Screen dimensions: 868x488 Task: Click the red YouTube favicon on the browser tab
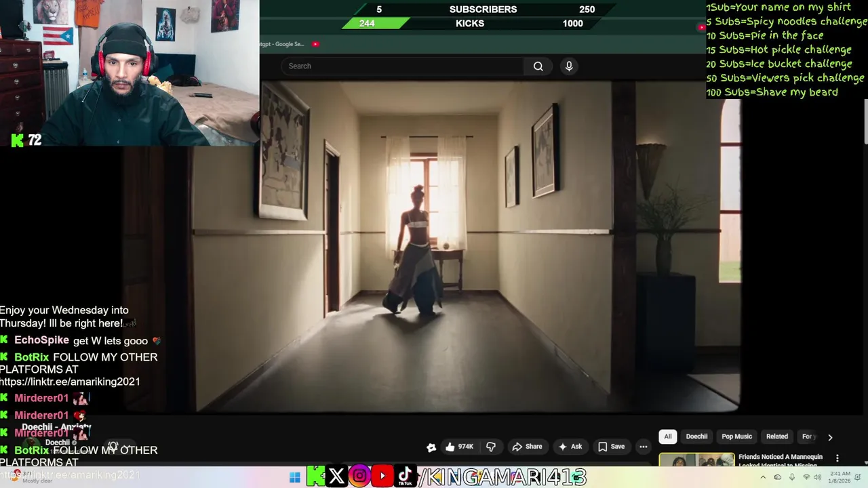pyautogui.click(x=315, y=44)
